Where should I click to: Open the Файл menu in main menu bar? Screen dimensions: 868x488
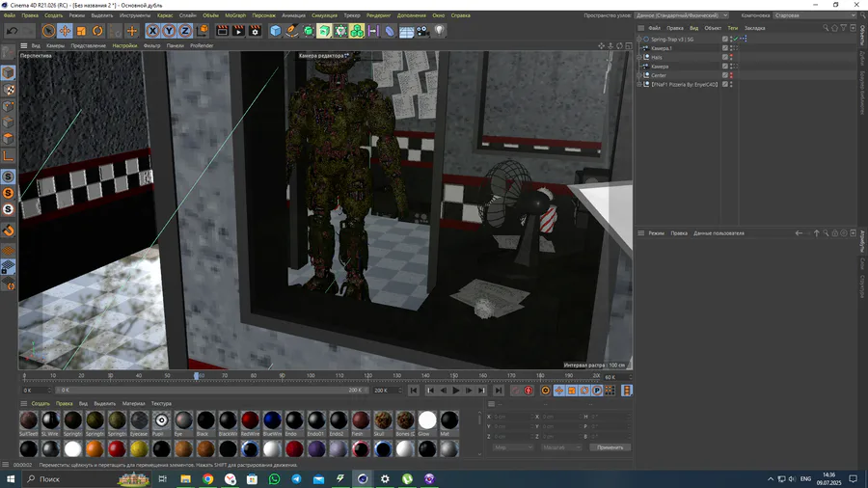coord(10,15)
